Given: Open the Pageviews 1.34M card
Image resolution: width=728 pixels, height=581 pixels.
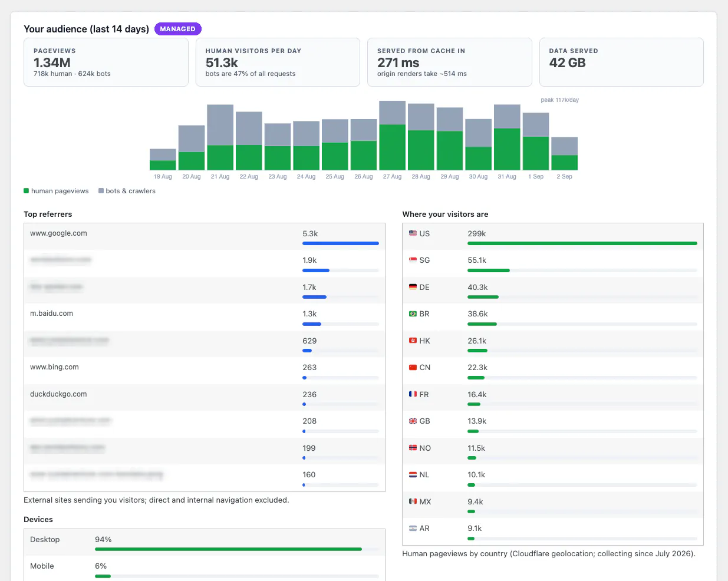Looking at the screenshot, I should 106,62.
